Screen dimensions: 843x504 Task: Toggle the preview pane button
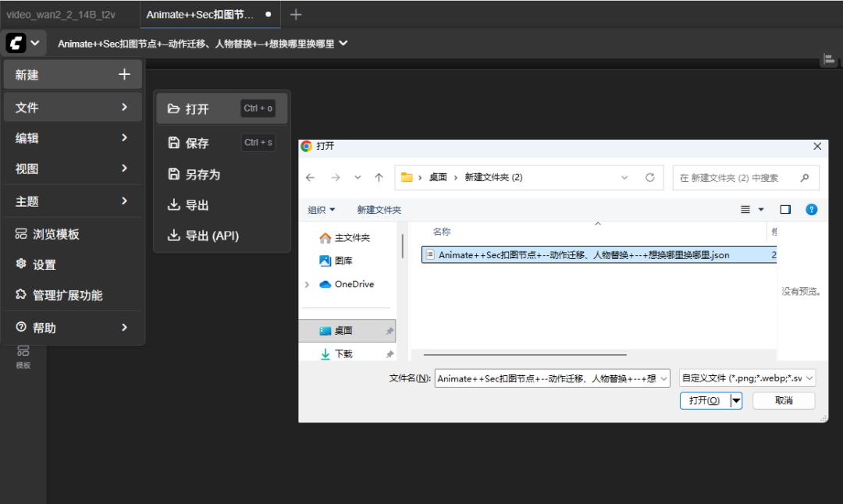pos(785,210)
